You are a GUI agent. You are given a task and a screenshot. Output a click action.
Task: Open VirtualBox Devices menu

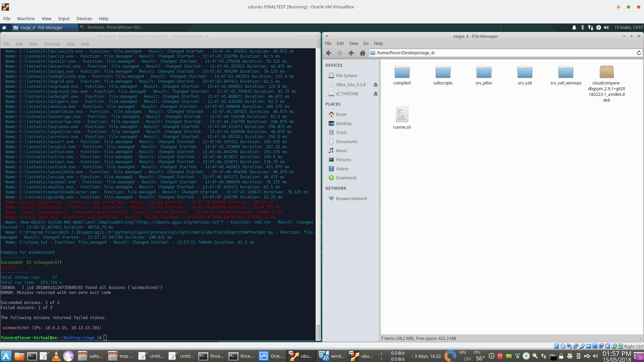coord(84,18)
